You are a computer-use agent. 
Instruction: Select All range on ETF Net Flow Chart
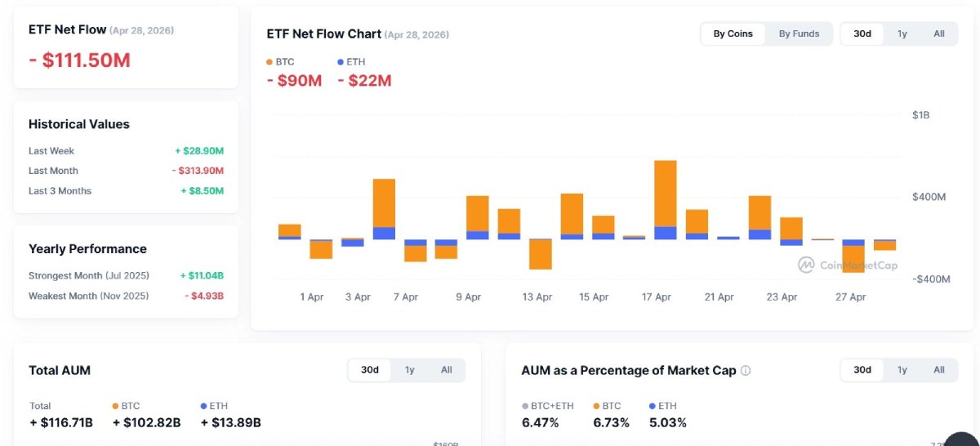[x=939, y=33]
